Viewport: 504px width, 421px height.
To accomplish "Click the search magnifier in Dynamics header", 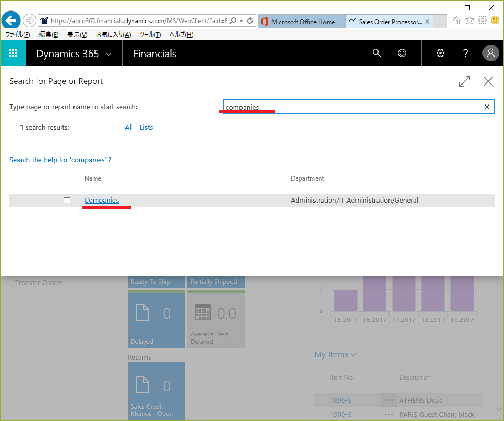I will (377, 53).
